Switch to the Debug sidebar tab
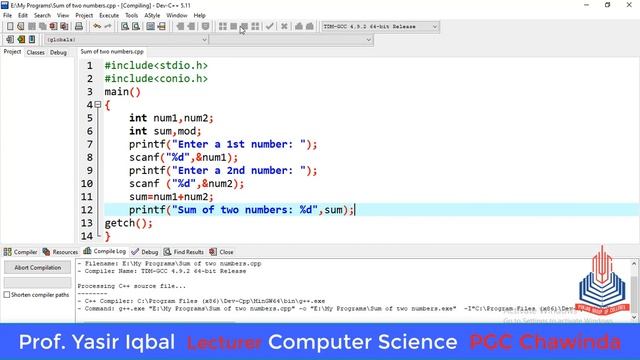 [x=58, y=52]
